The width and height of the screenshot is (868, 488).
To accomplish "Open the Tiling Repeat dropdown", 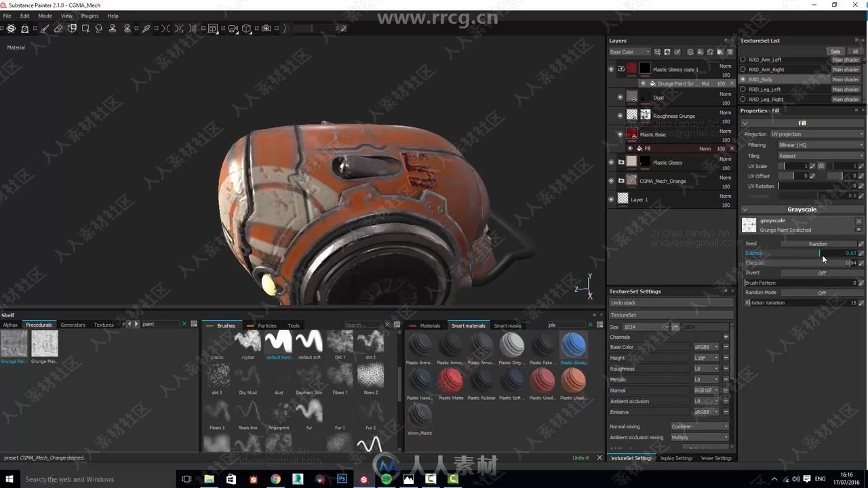I will coord(821,156).
